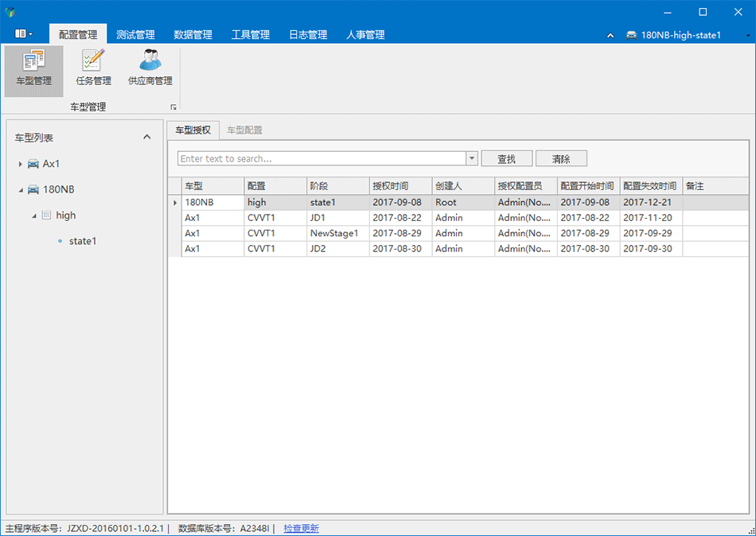Sort by the 配置开始时间 column header
Image resolution: width=756 pixels, height=536 pixels.
tap(589, 186)
